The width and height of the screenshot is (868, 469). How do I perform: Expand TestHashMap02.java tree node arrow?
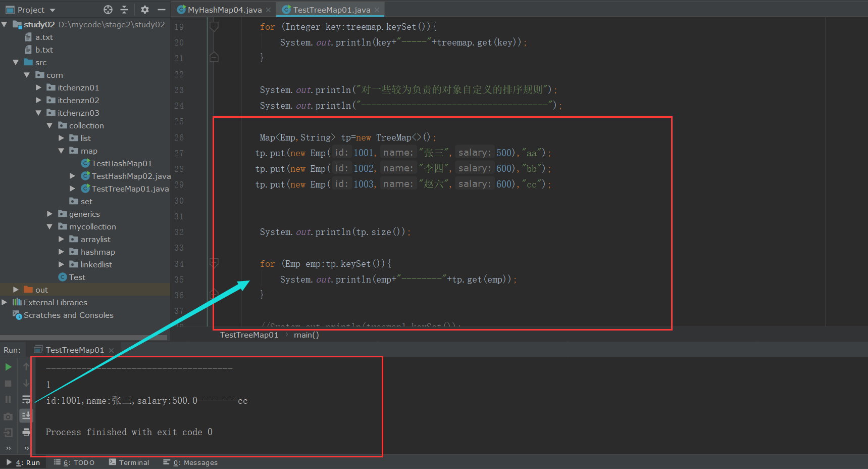(x=72, y=176)
